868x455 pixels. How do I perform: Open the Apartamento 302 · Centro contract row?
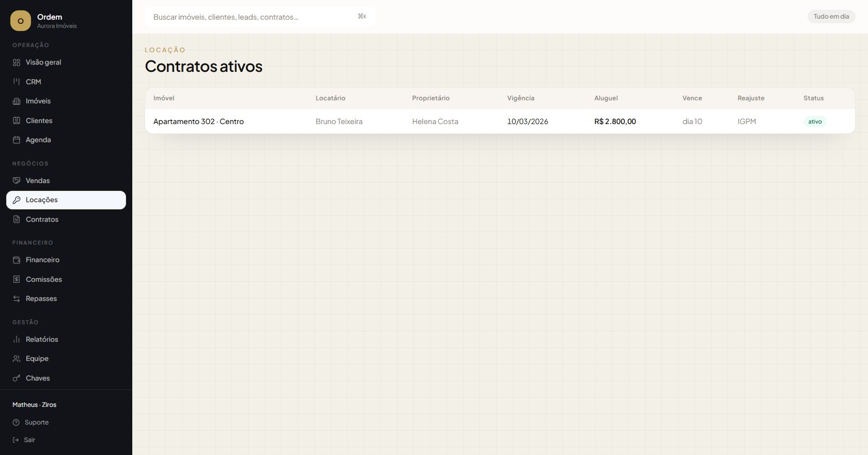pos(500,122)
